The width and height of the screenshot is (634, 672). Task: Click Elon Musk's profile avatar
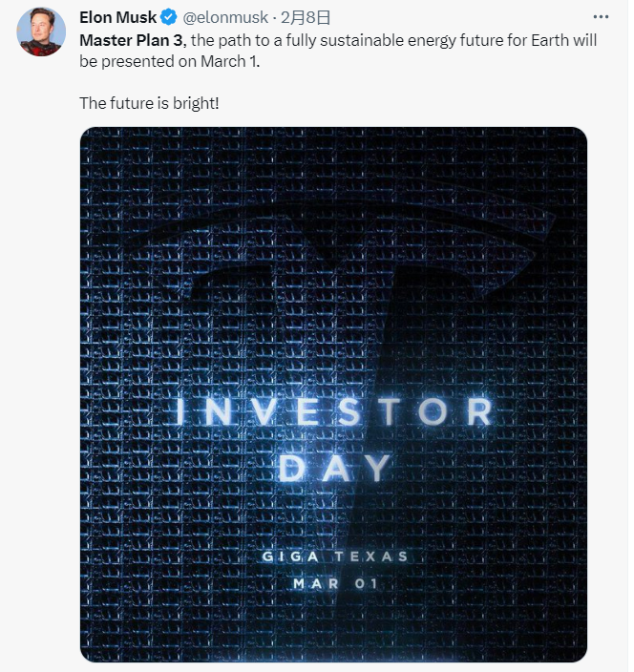point(41,31)
